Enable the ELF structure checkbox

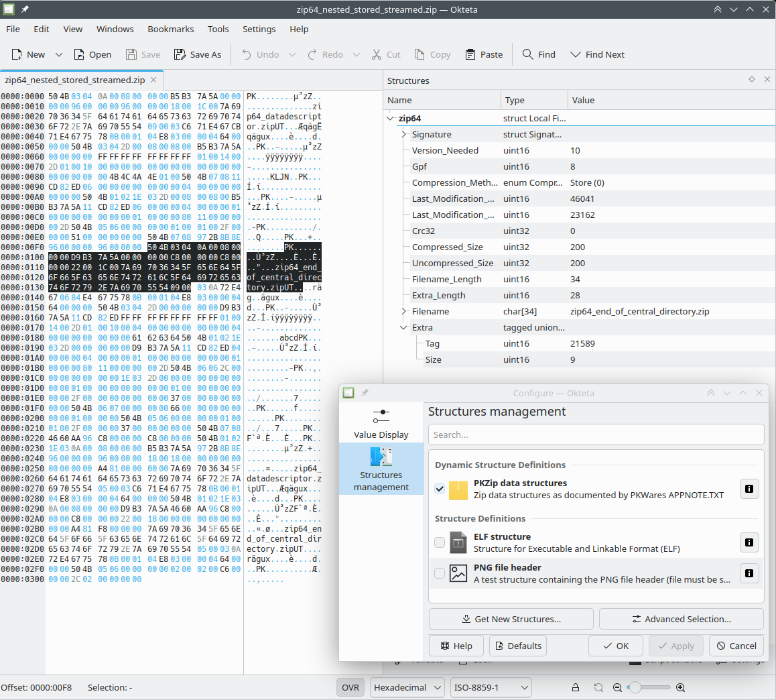440,542
